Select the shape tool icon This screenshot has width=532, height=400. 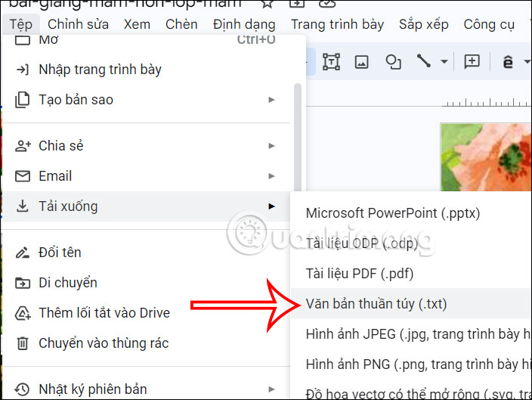pos(393,62)
